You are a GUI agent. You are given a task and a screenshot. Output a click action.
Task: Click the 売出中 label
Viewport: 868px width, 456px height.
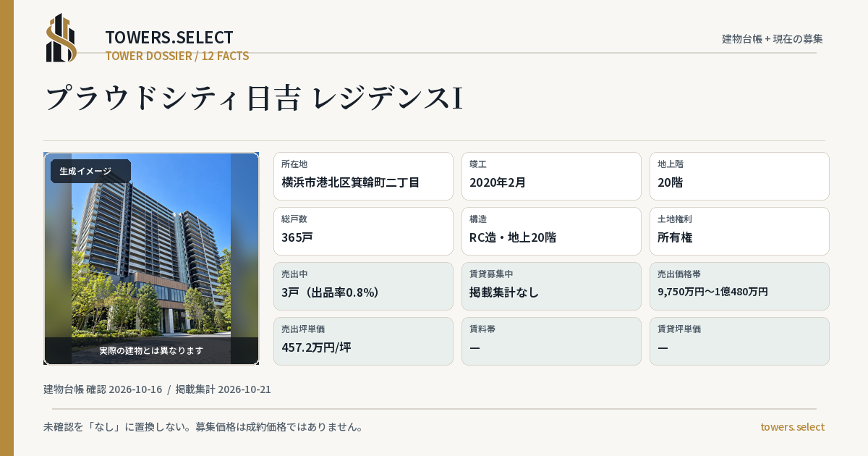[x=294, y=274]
